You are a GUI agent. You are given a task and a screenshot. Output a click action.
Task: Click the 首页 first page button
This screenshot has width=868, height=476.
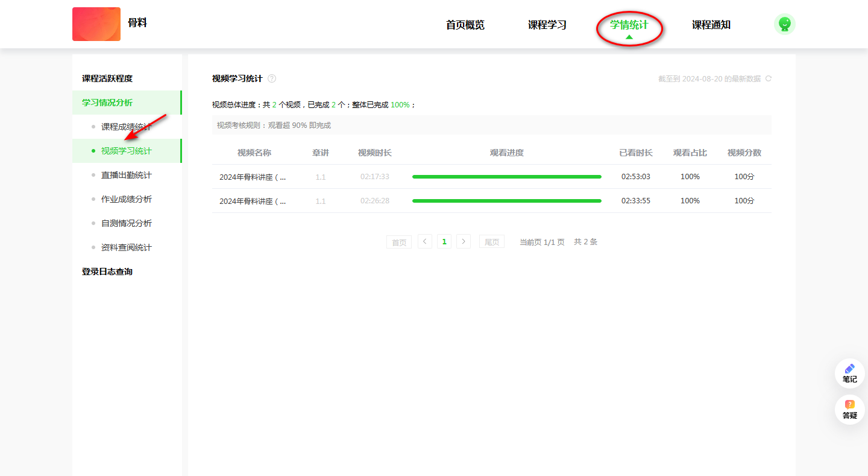click(399, 242)
